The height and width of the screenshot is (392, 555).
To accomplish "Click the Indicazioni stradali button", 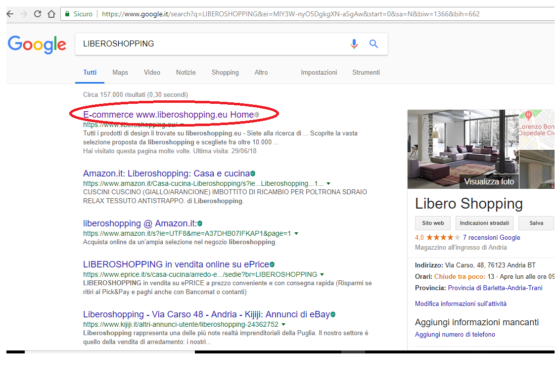I will click(484, 223).
